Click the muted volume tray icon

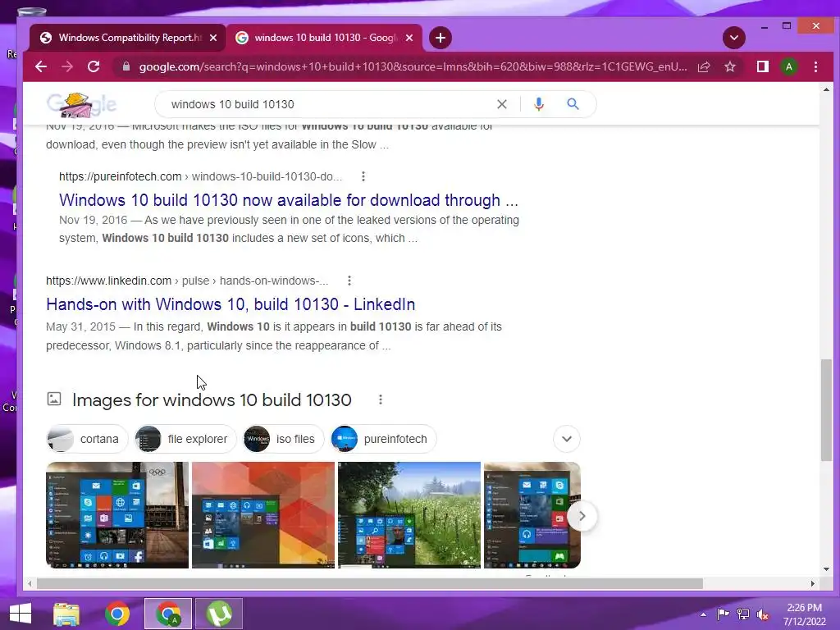point(763,614)
